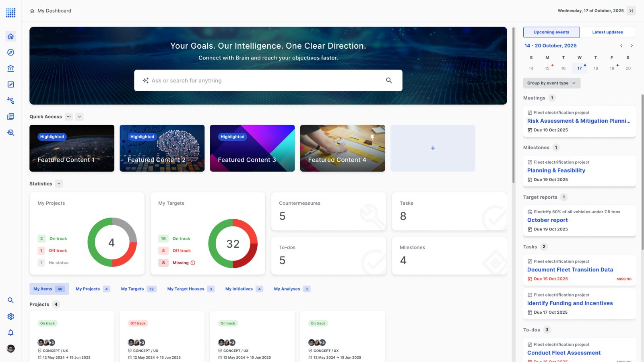Open the satellite signal icon in sidebar

coord(11,101)
